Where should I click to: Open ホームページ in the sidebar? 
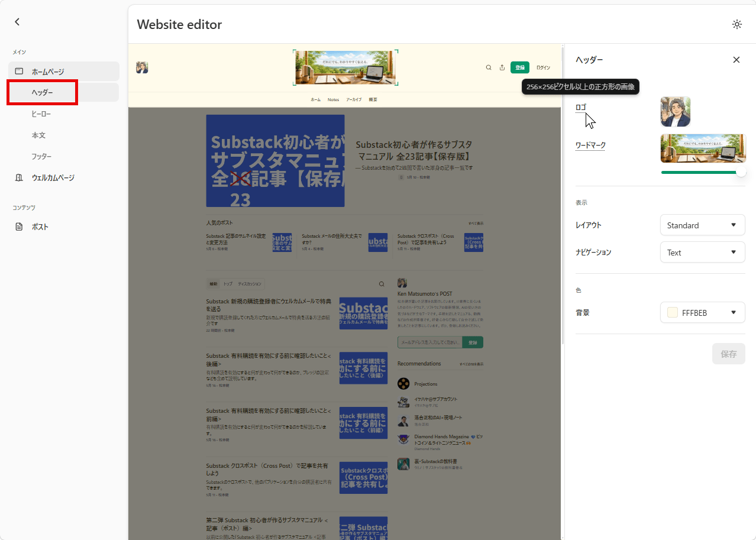[64, 72]
